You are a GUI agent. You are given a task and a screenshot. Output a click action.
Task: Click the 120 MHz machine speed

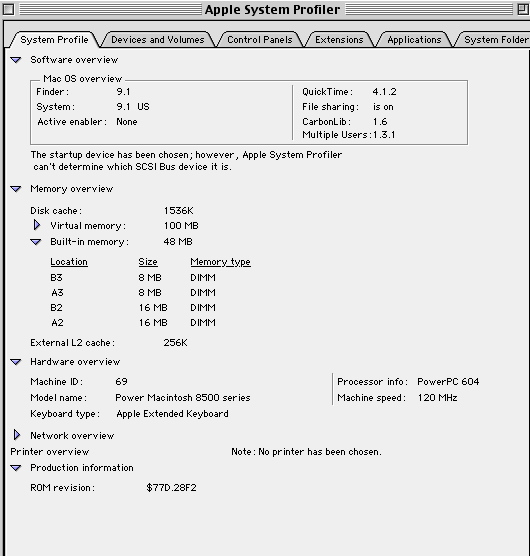(437, 398)
